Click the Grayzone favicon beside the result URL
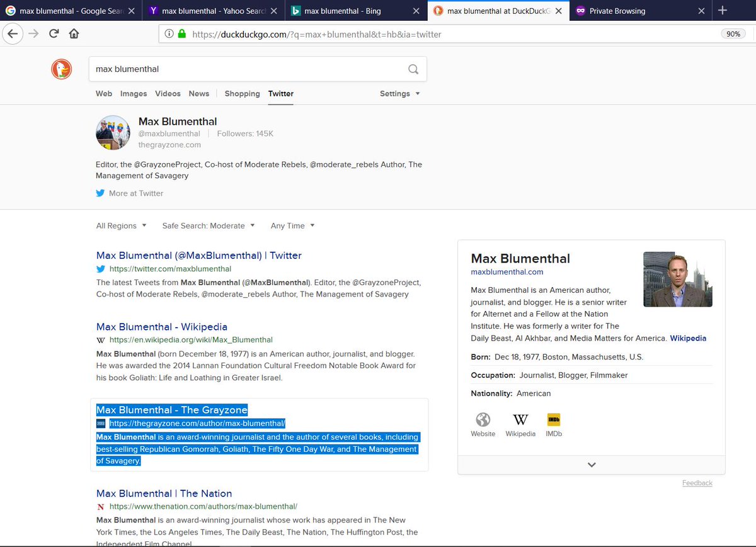Screen dimensions: 756x547 coord(101,424)
